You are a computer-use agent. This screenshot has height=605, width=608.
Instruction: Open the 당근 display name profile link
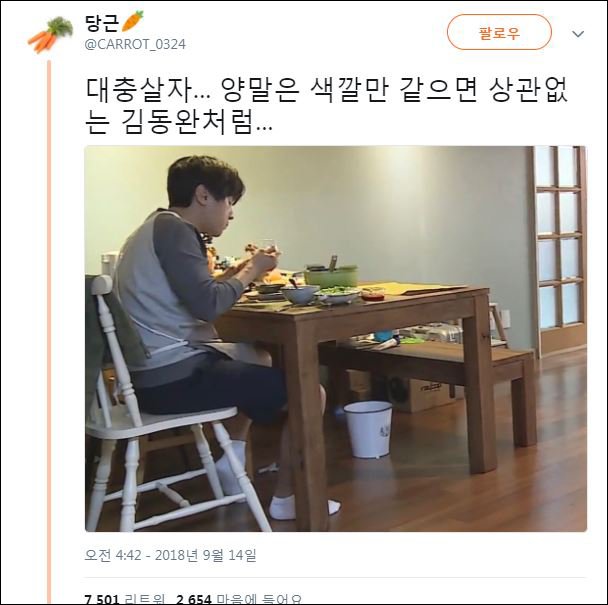(x=102, y=22)
